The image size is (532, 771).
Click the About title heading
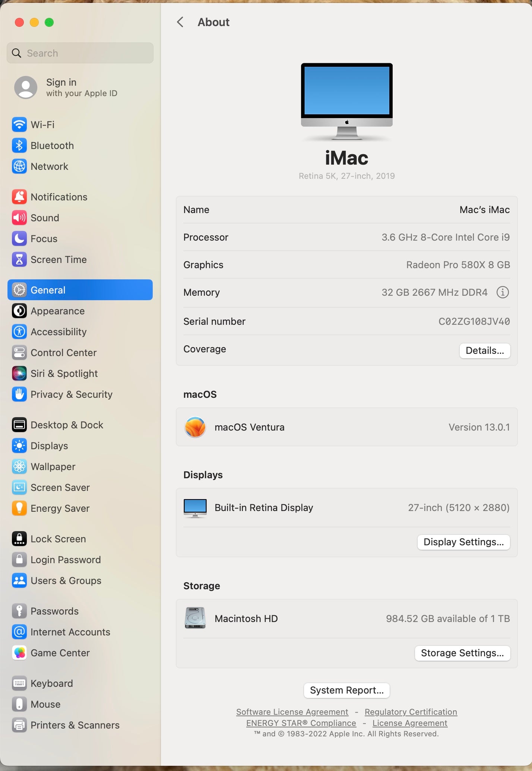(x=213, y=22)
